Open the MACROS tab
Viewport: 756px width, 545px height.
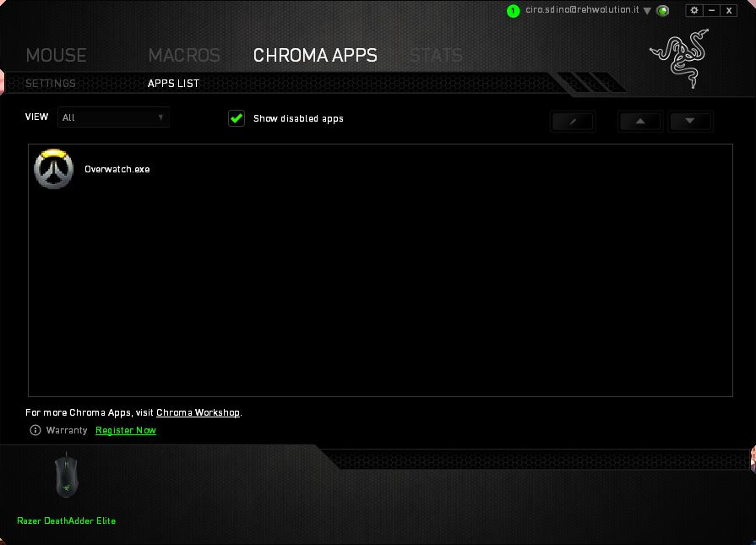point(184,56)
